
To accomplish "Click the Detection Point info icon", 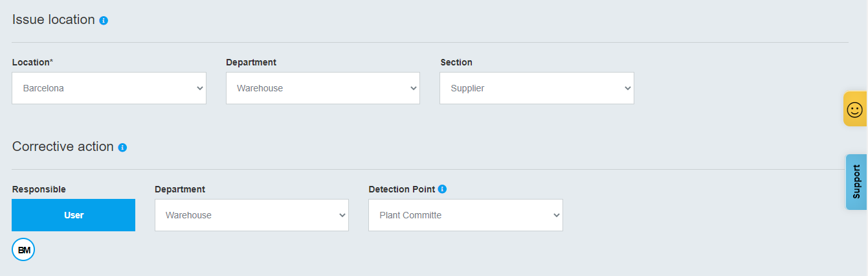I will click(442, 189).
